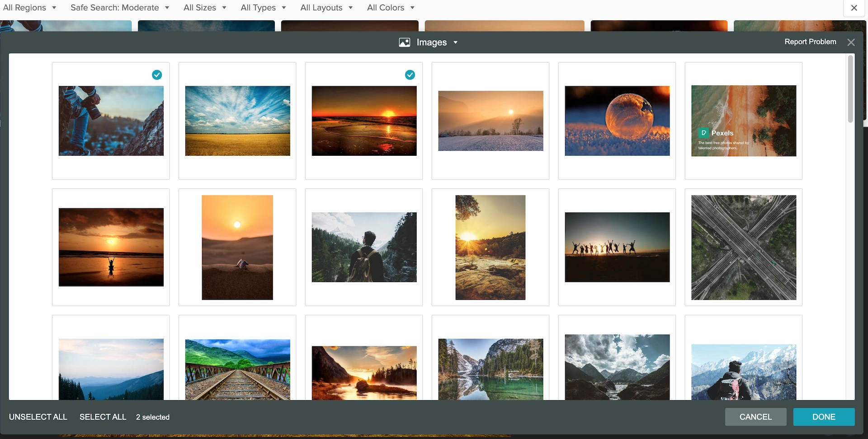Expand the All Types filter
Image resolution: width=868 pixels, height=439 pixels.
click(x=263, y=8)
